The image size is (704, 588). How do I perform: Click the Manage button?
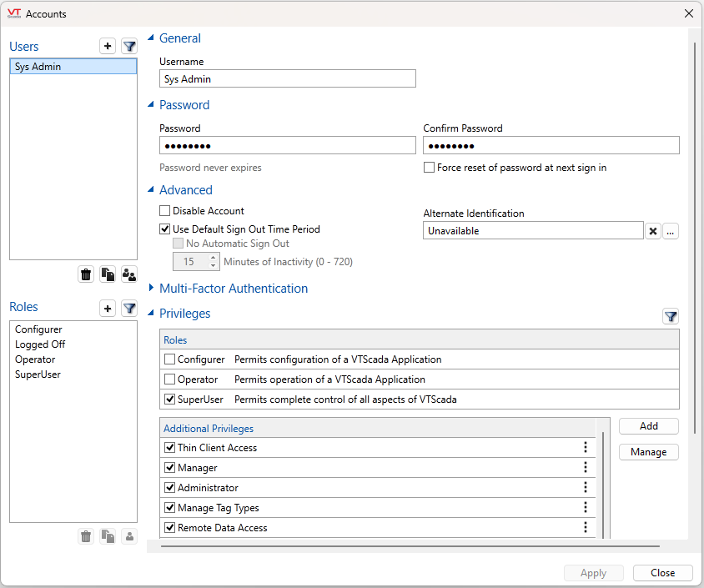point(648,452)
